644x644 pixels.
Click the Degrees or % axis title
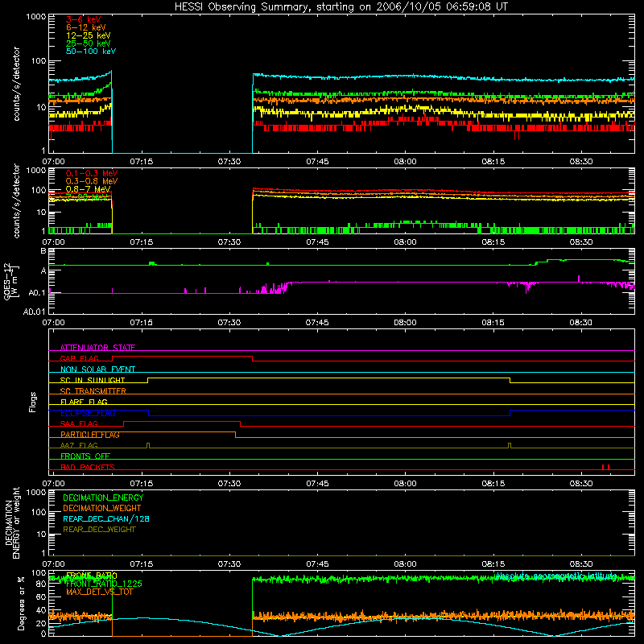click(x=22, y=603)
